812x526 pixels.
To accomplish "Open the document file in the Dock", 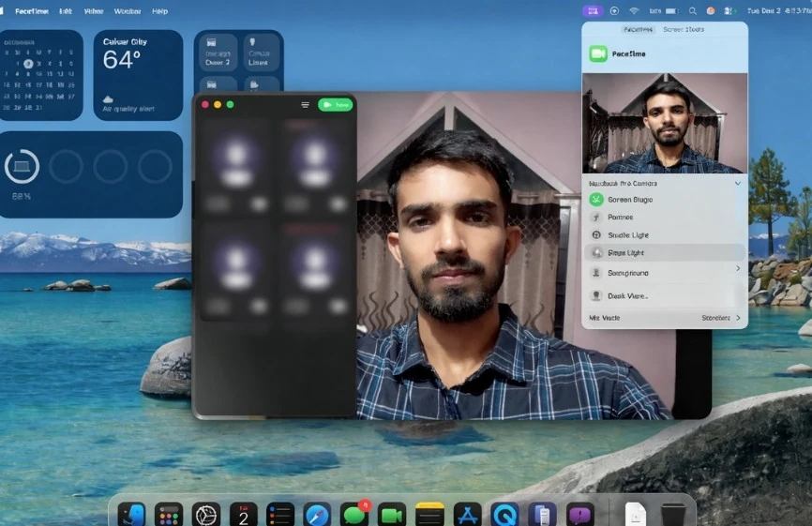I will (636, 515).
